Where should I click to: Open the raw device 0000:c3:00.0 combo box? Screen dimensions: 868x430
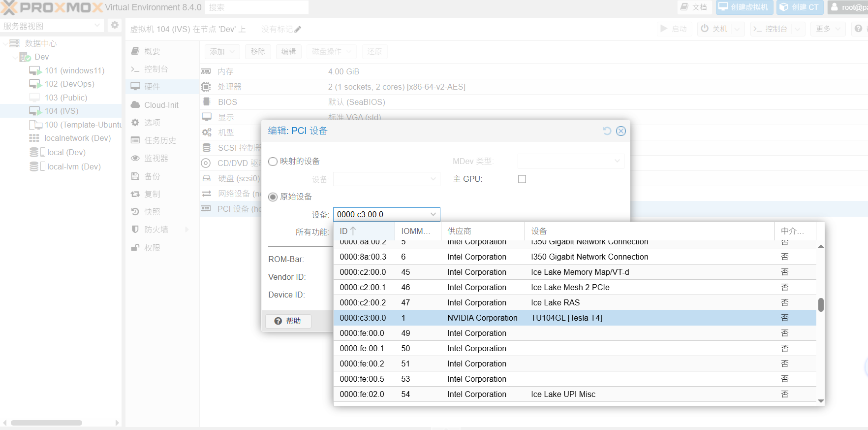point(386,214)
